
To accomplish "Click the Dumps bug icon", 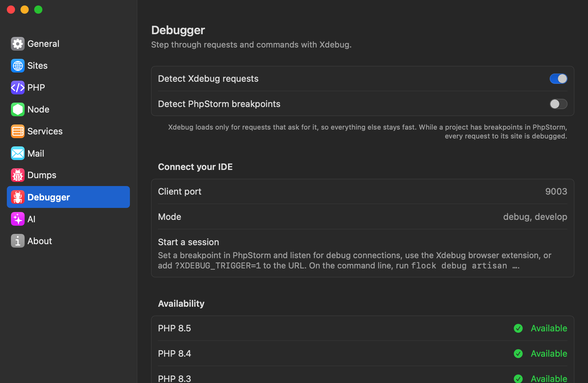I will 18,175.
